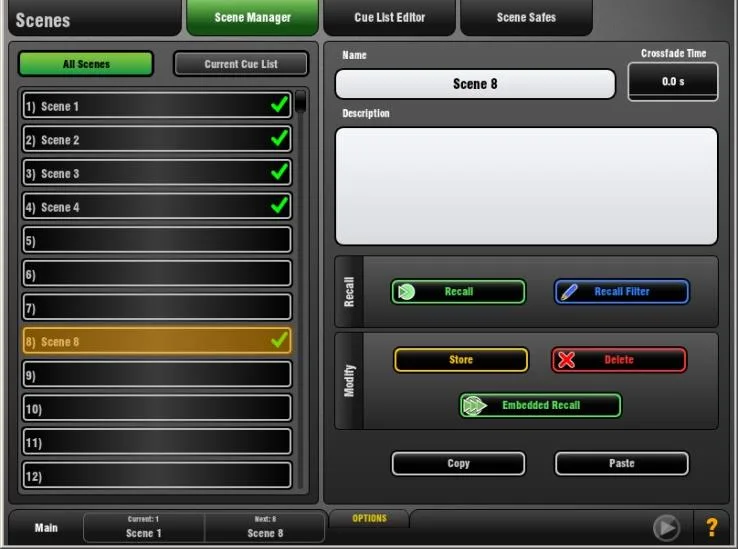The width and height of the screenshot is (738, 549).
Task: Click the double-arrow Embedded Recall icon
Action: 474,405
